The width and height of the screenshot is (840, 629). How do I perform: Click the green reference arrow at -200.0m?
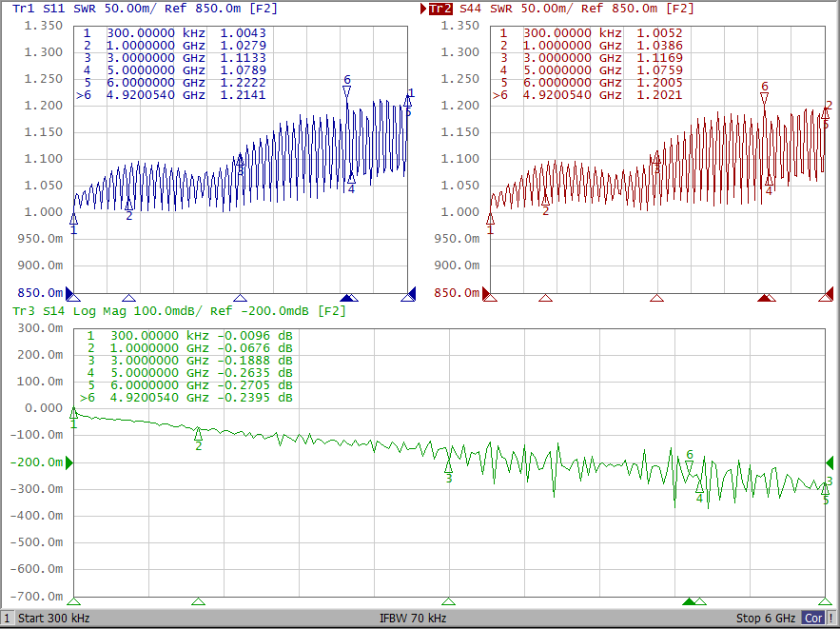tap(69, 462)
